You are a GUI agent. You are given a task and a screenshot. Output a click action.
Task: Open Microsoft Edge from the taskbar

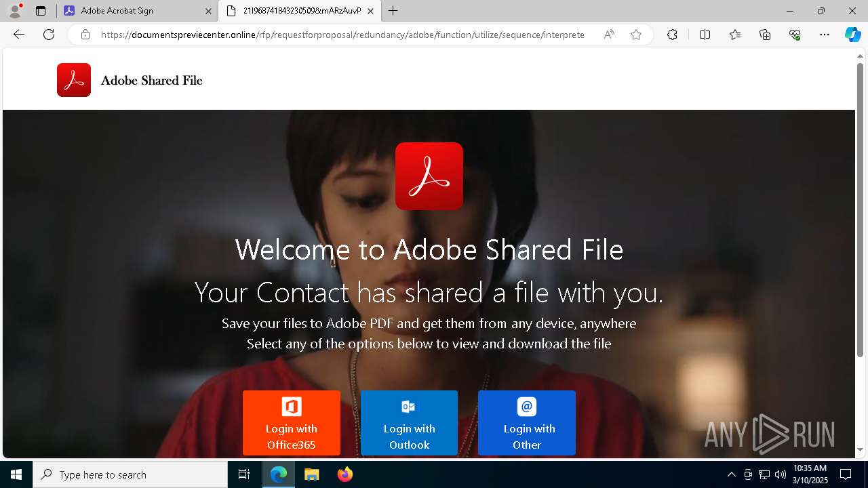click(x=279, y=474)
